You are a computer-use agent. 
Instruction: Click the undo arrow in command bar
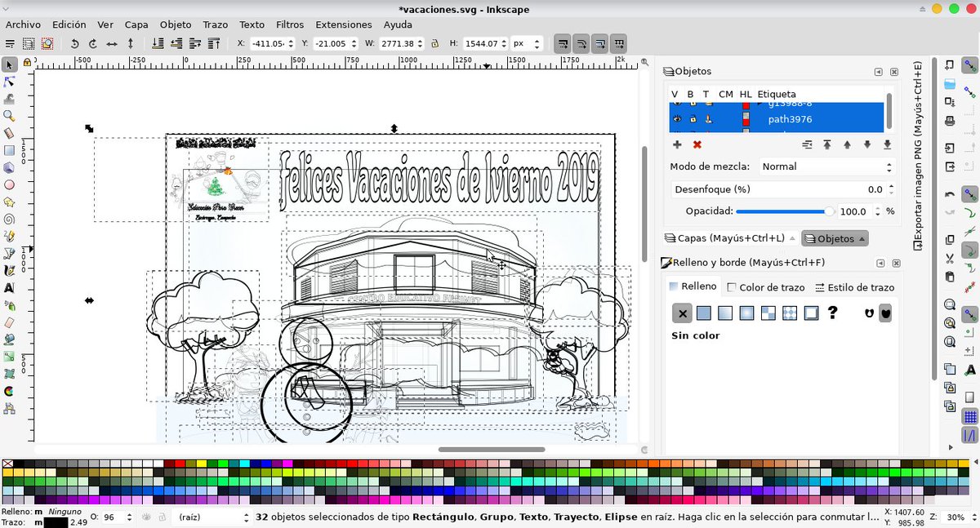click(950, 194)
